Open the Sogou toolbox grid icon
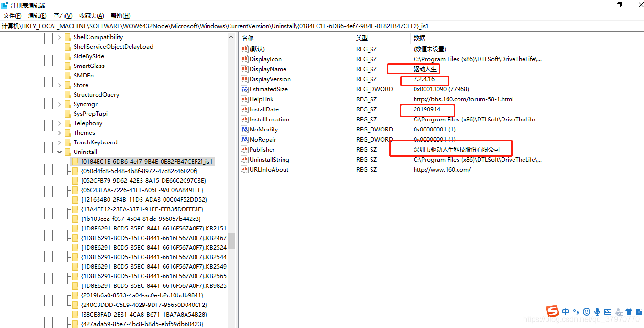The width and height of the screenshot is (644, 328). coord(639,312)
